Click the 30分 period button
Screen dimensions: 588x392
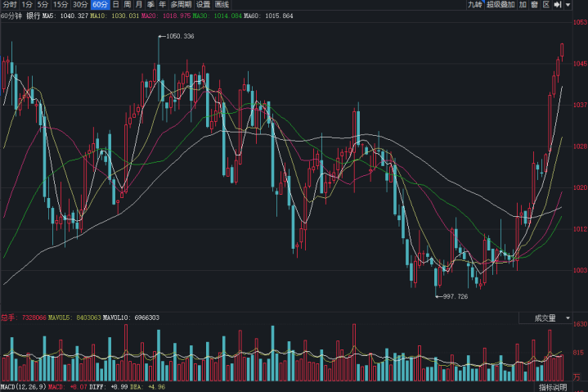(80, 5)
